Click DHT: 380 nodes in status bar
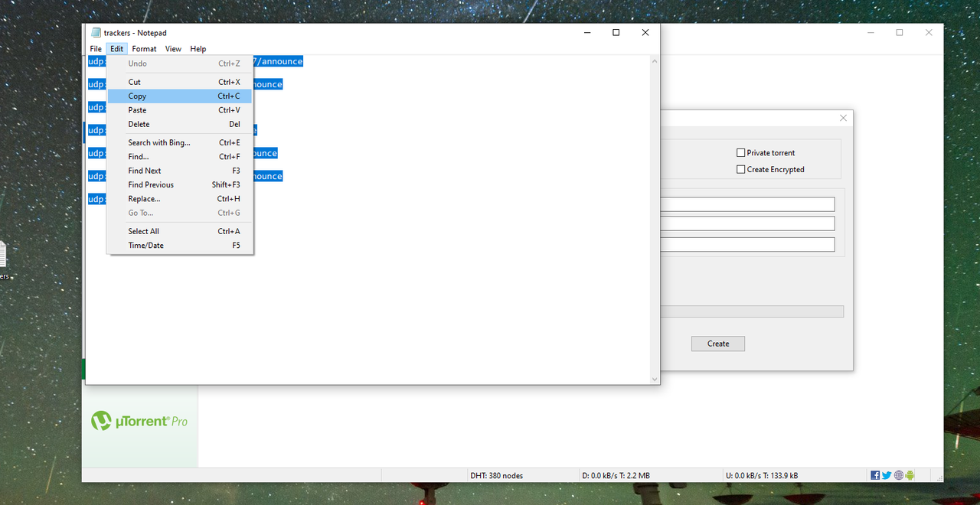 click(x=497, y=475)
